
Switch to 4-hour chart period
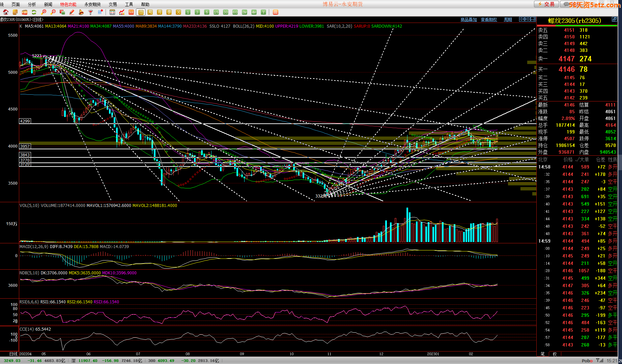pos(254,12)
